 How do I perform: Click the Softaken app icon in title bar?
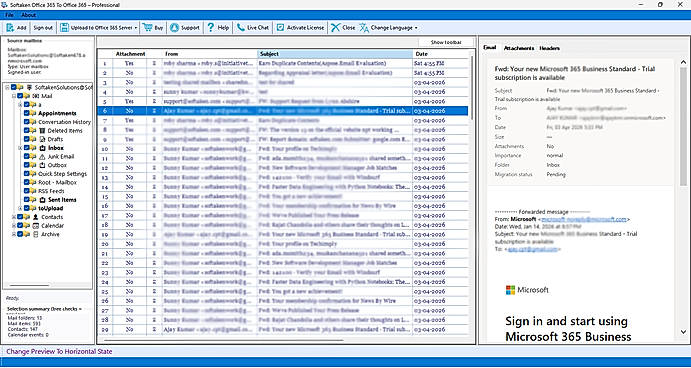click(4, 5)
